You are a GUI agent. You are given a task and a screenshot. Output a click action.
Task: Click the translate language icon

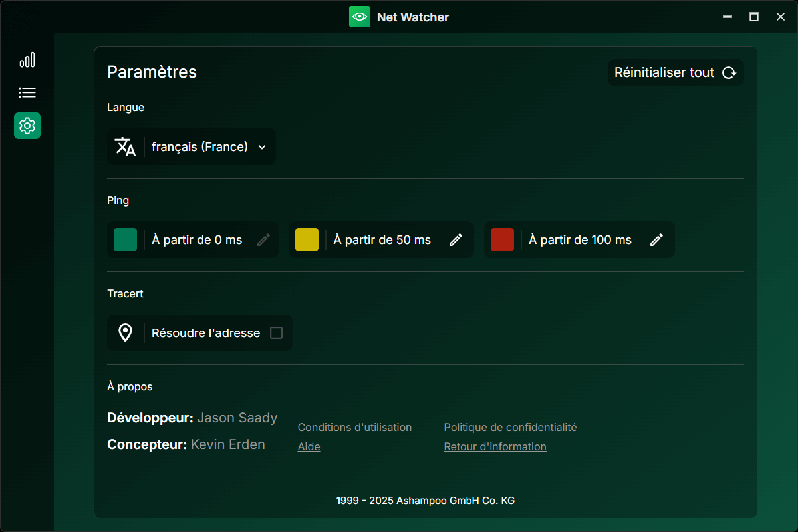[125, 146]
